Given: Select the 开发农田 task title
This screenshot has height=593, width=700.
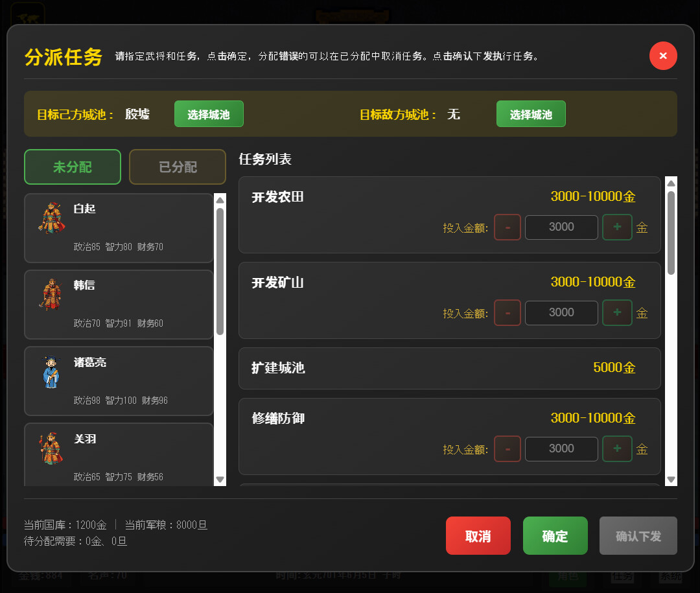Looking at the screenshot, I should [277, 197].
